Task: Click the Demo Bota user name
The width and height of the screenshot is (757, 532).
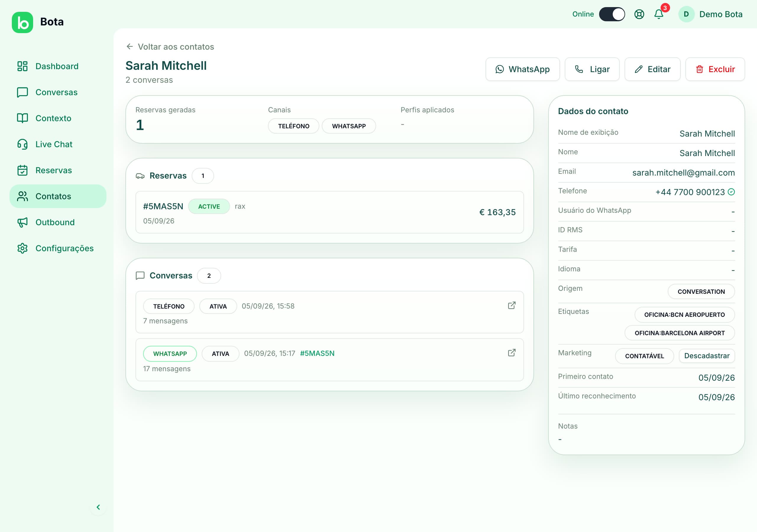Action: pyautogui.click(x=721, y=14)
